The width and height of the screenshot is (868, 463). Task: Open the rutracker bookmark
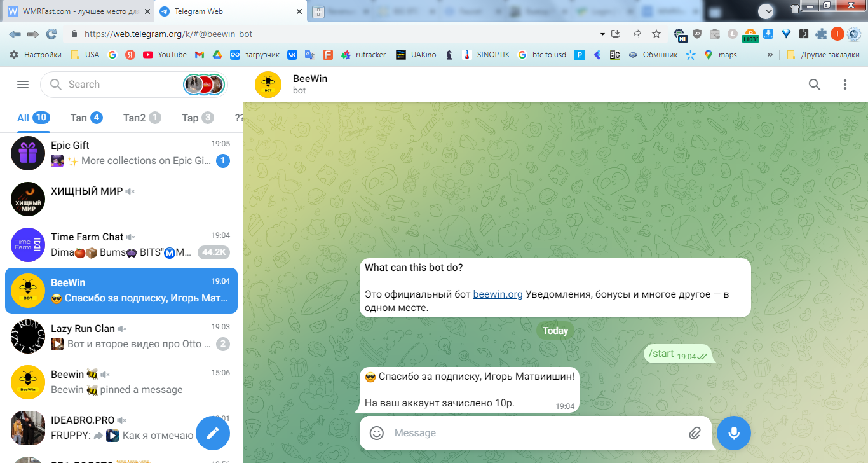[363, 55]
